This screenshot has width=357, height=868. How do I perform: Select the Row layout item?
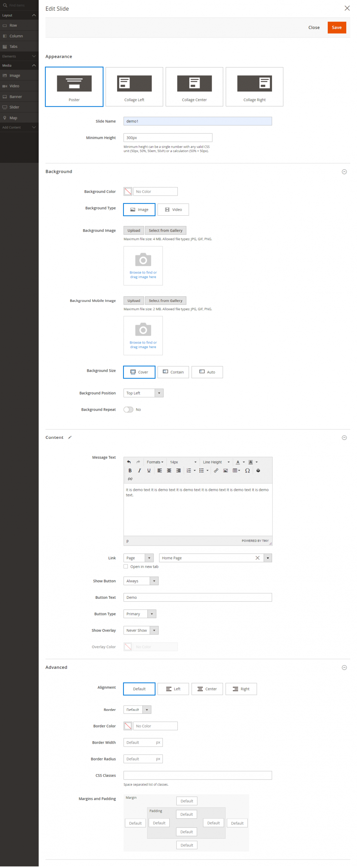(19, 25)
